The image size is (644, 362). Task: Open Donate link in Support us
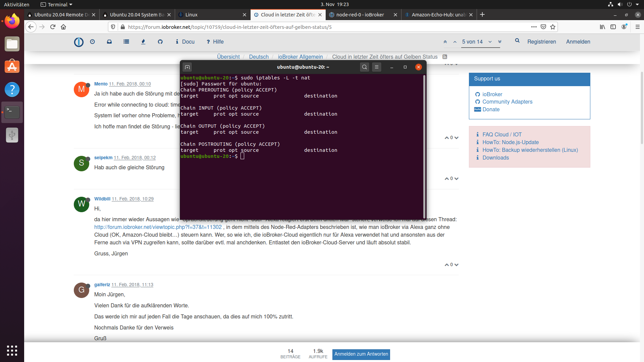click(491, 110)
